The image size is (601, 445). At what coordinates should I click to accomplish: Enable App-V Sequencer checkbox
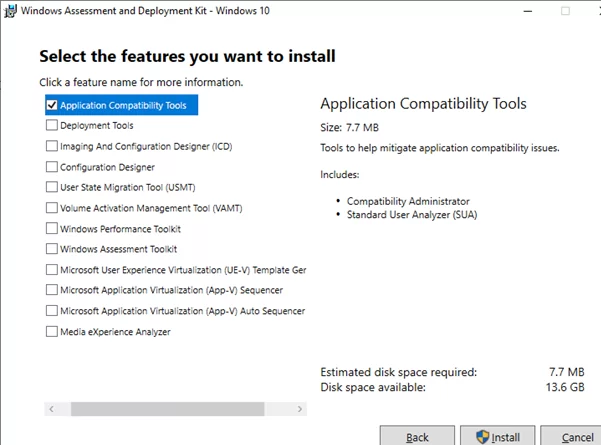[52, 290]
